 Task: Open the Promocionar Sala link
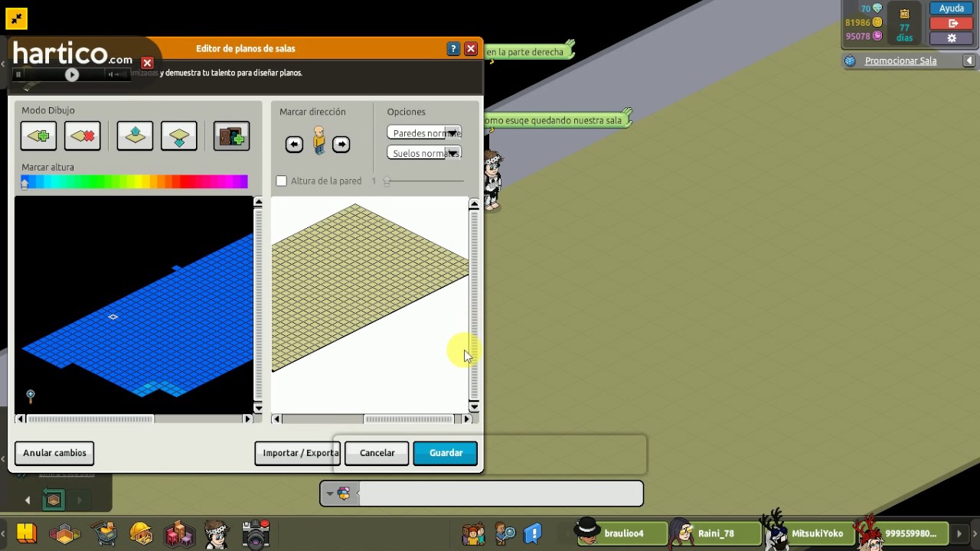click(900, 60)
